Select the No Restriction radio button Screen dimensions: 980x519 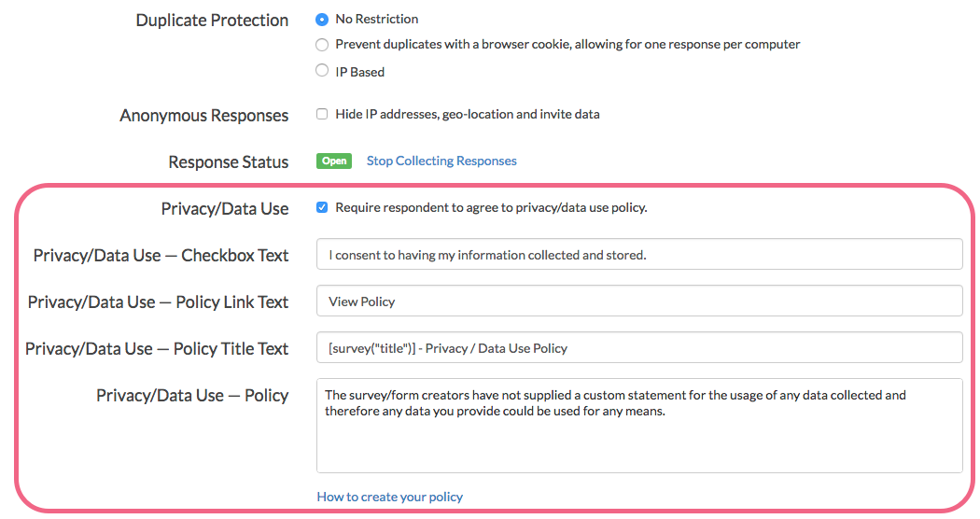[322, 19]
